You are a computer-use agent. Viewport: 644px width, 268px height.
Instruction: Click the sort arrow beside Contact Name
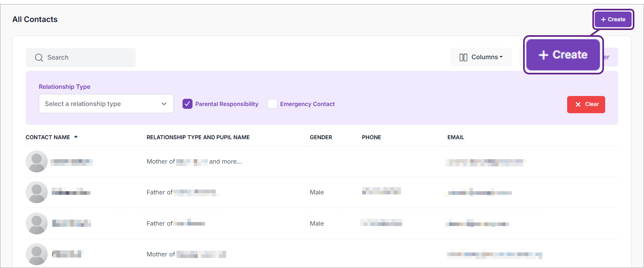pos(76,137)
